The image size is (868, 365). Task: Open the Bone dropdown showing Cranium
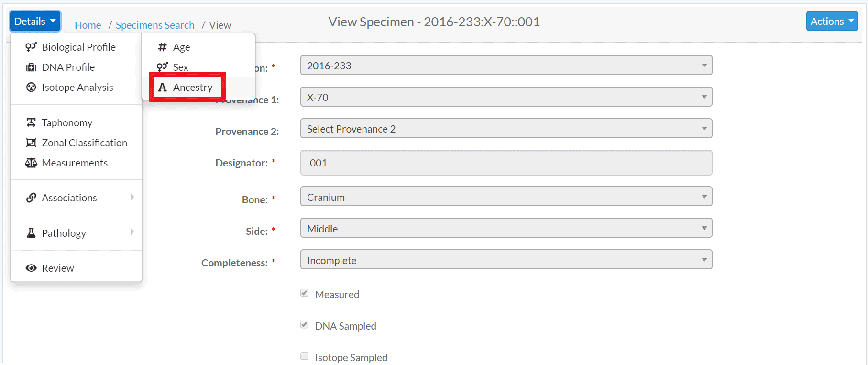click(506, 197)
